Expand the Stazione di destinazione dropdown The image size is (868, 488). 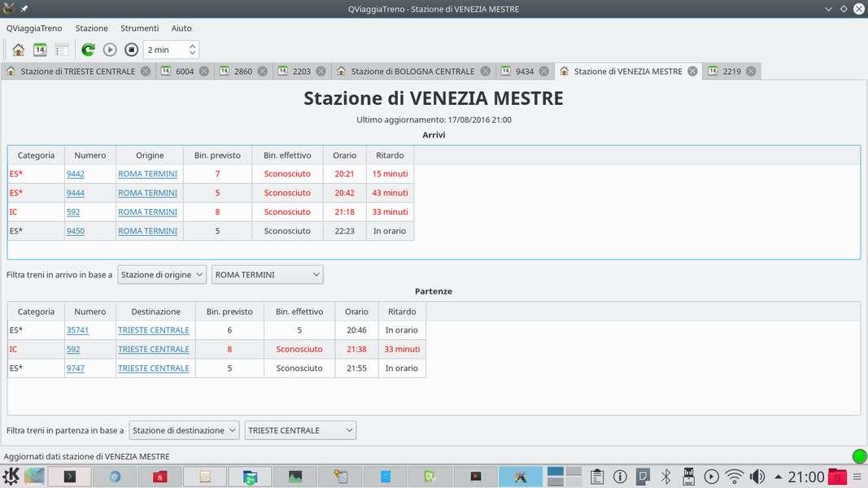(184, 430)
